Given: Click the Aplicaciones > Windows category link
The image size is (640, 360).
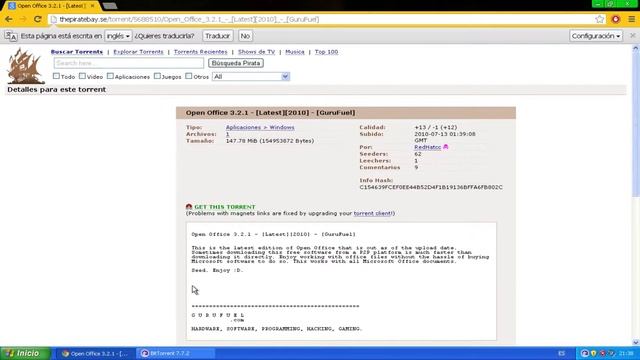Looking at the screenshot, I should pos(260,127).
